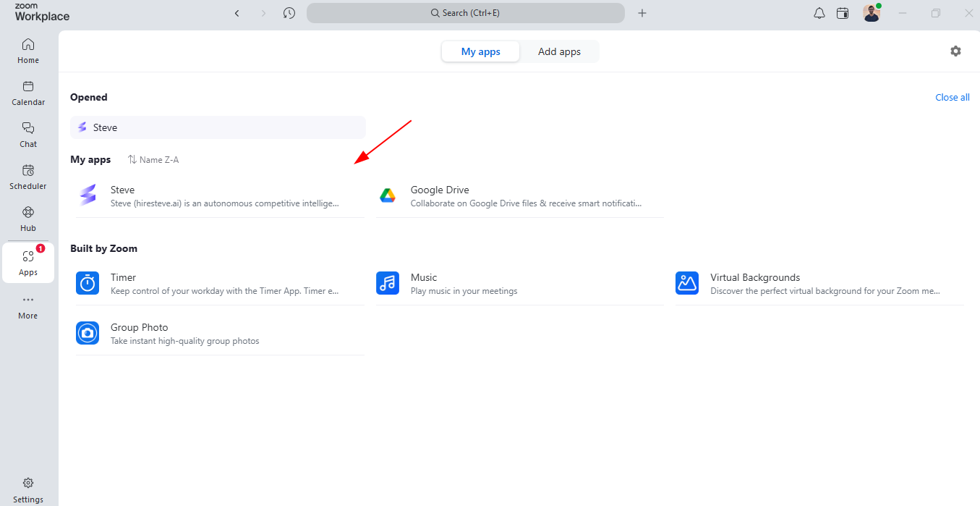980x506 pixels.
Task: Click the plus icon beside search
Action: pos(642,13)
